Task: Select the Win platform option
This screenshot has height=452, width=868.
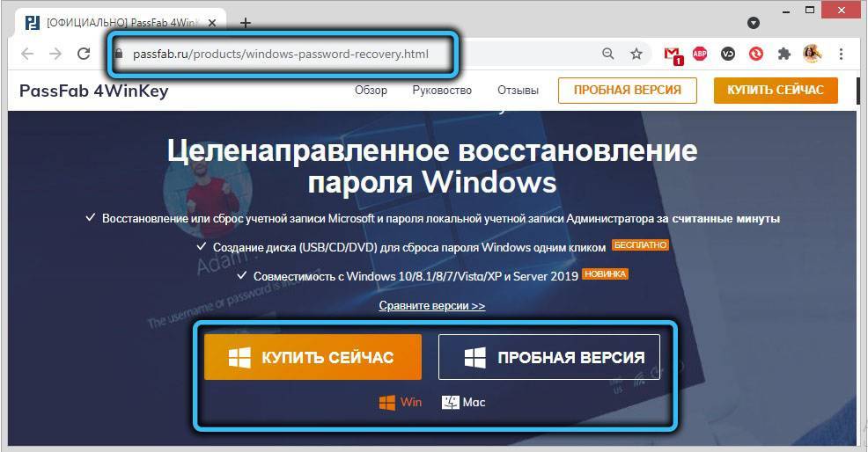Action: pos(401,402)
